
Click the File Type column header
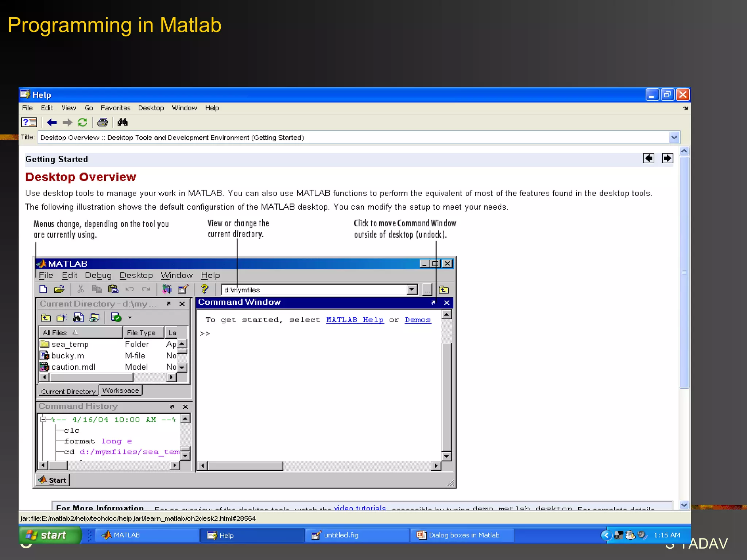pos(143,332)
